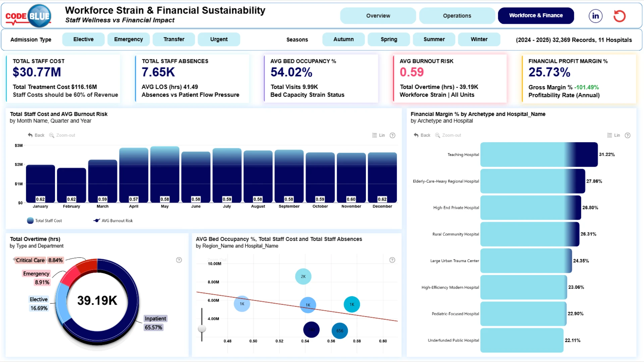Image resolution: width=644 pixels, height=362 pixels.
Task: Click the scatter chart vertical slider handle
Action: (x=202, y=328)
